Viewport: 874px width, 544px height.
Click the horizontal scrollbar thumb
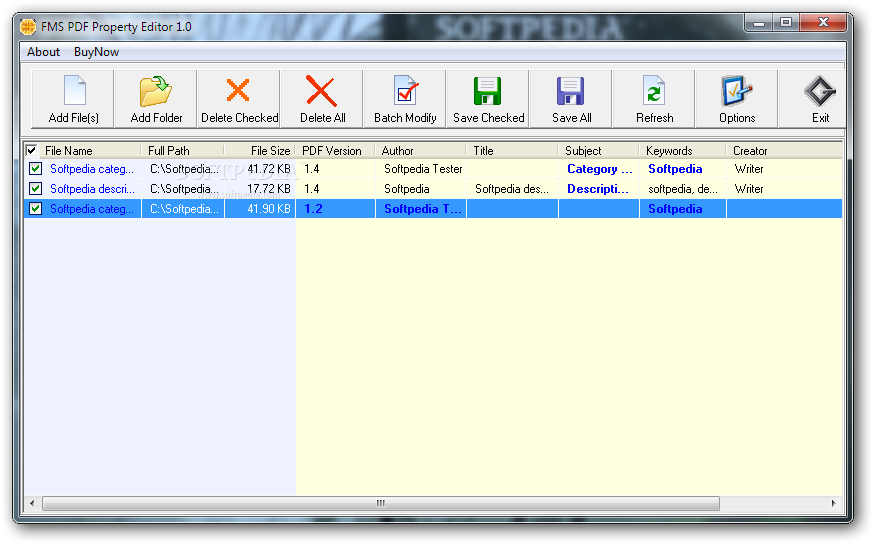[381, 503]
